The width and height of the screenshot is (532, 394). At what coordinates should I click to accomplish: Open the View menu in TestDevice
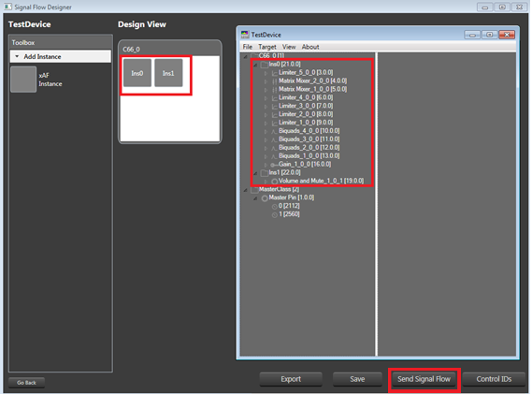click(x=289, y=47)
